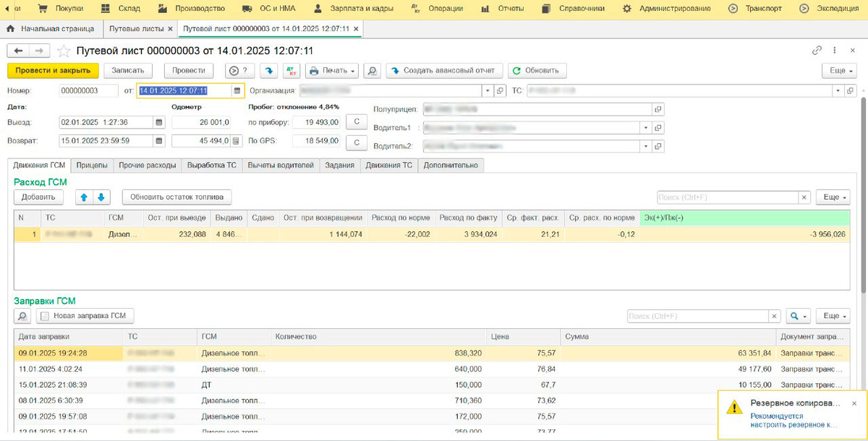
Task: Focus the Расход ГСМ search field
Action: tap(727, 197)
